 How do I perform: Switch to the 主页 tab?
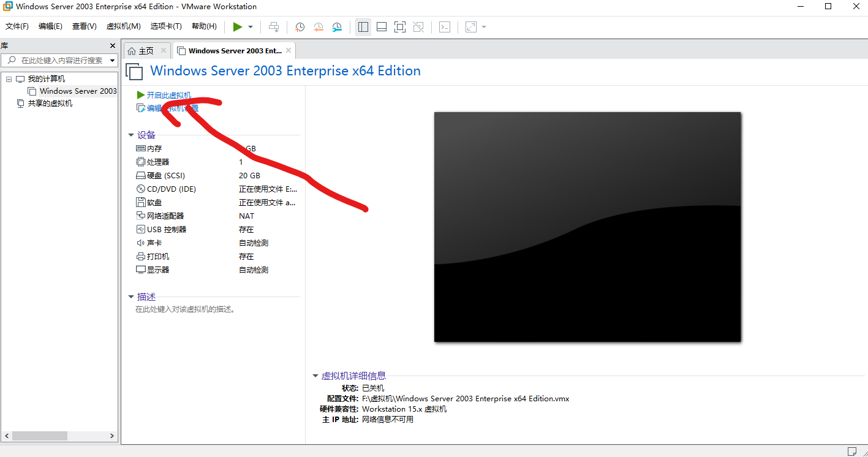141,51
